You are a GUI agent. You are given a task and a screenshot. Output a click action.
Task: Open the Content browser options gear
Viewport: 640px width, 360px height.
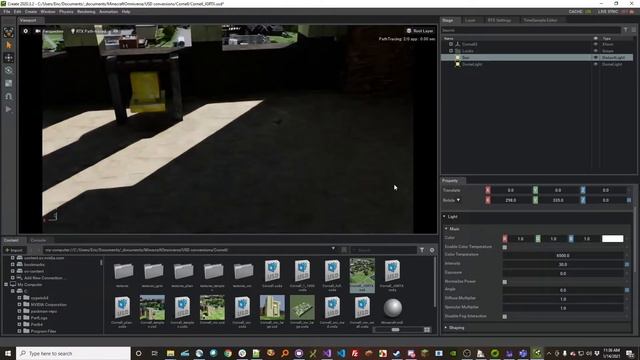pos(432,250)
